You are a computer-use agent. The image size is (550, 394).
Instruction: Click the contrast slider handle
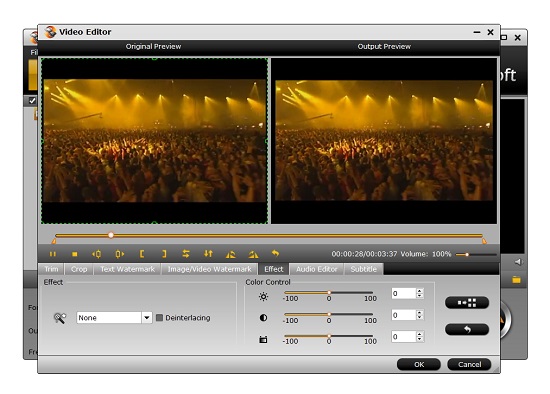click(329, 314)
